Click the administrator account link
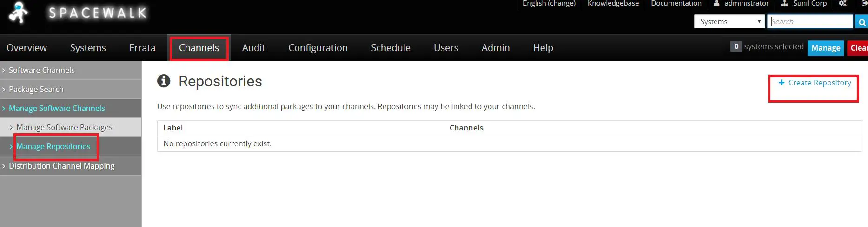This screenshot has height=227, width=868. (747, 4)
